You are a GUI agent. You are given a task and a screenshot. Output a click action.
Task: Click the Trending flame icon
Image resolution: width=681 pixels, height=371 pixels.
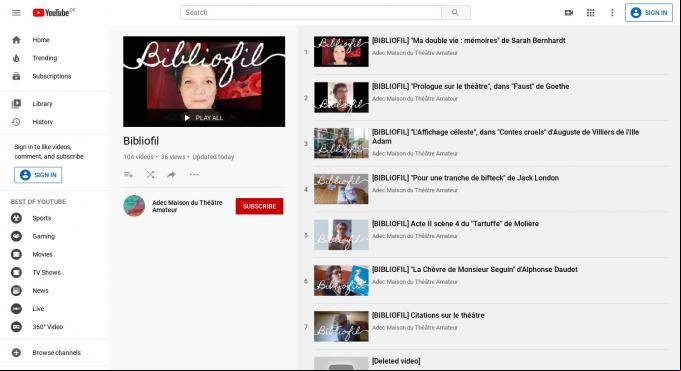click(16, 58)
